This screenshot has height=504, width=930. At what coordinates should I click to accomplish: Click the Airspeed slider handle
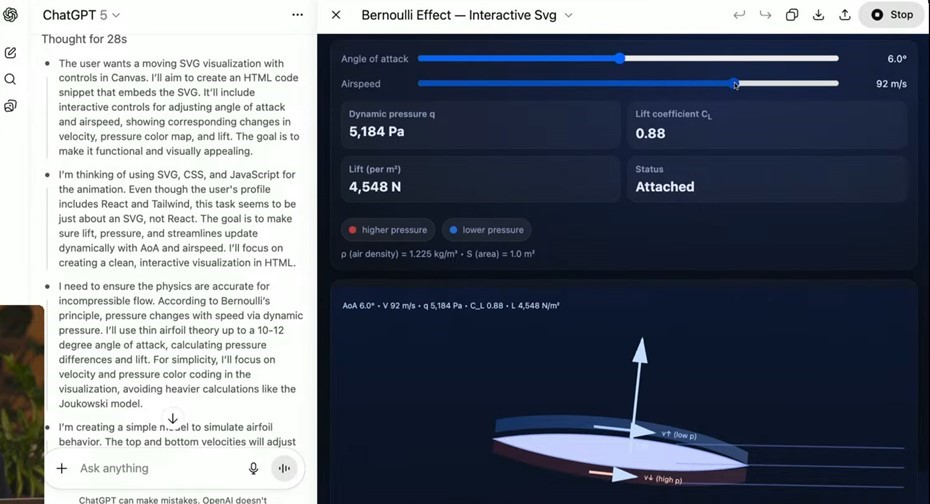point(734,83)
